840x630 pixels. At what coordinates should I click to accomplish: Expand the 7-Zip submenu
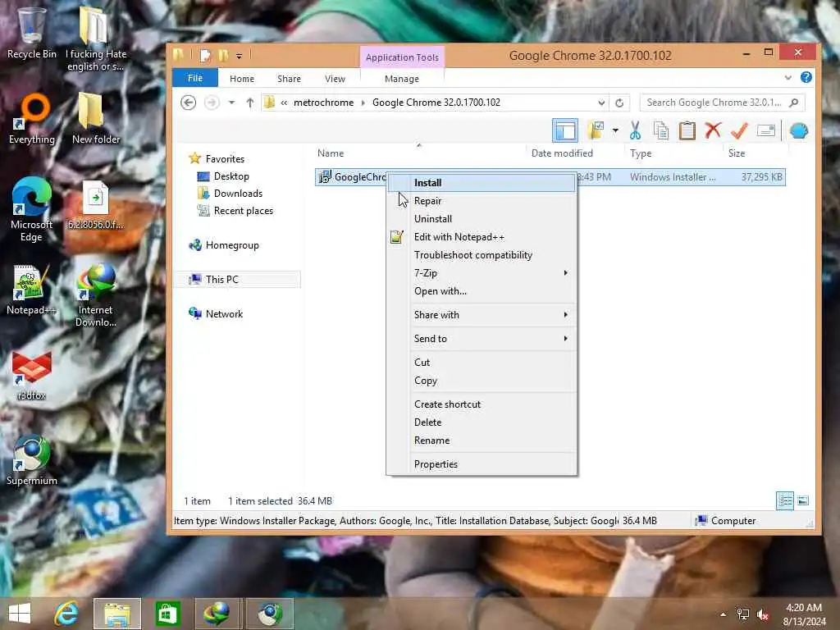point(482,273)
